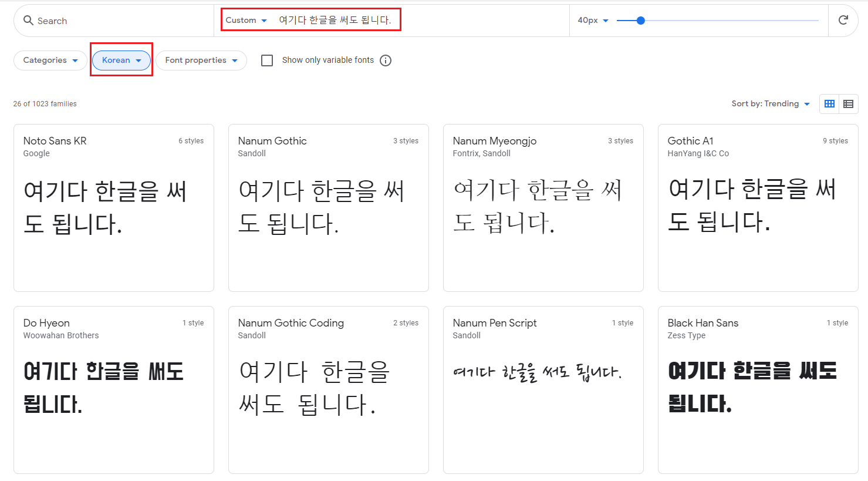Open Sort by Trending dropdown

point(771,103)
